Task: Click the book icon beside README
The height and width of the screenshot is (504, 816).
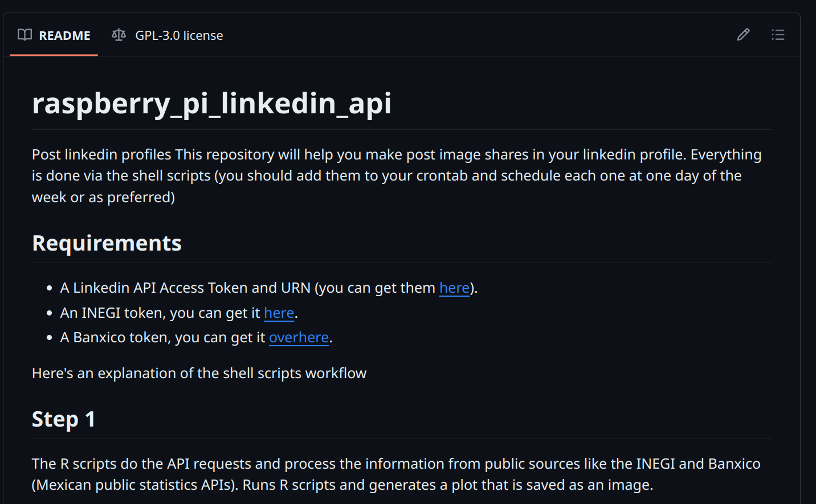Action: pyautogui.click(x=25, y=35)
